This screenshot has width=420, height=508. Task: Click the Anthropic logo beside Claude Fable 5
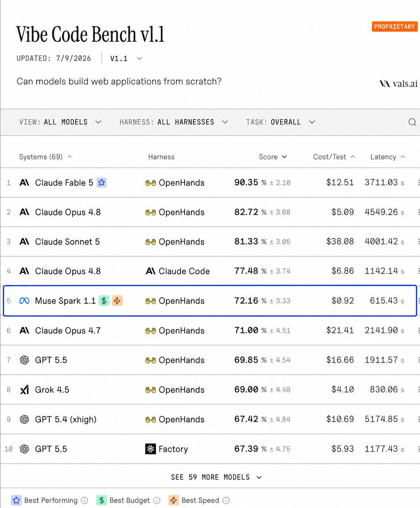click(x=24, y=183)
